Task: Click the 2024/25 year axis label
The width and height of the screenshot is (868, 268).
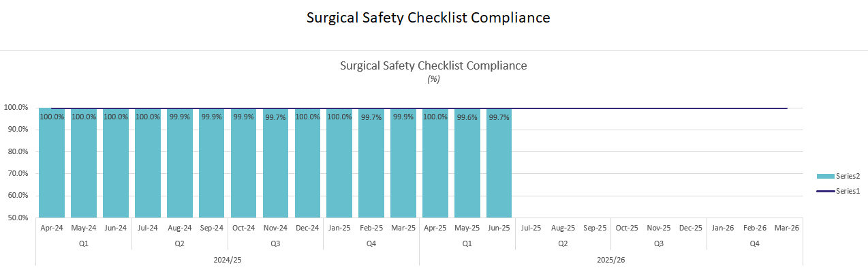Action: point(228,260)
